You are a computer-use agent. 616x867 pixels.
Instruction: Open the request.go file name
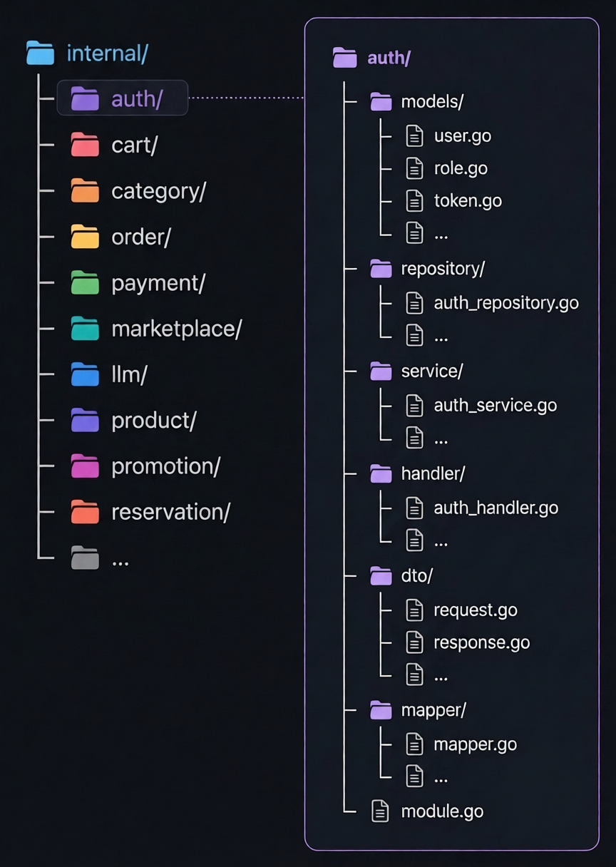click(x=475, y=611)
